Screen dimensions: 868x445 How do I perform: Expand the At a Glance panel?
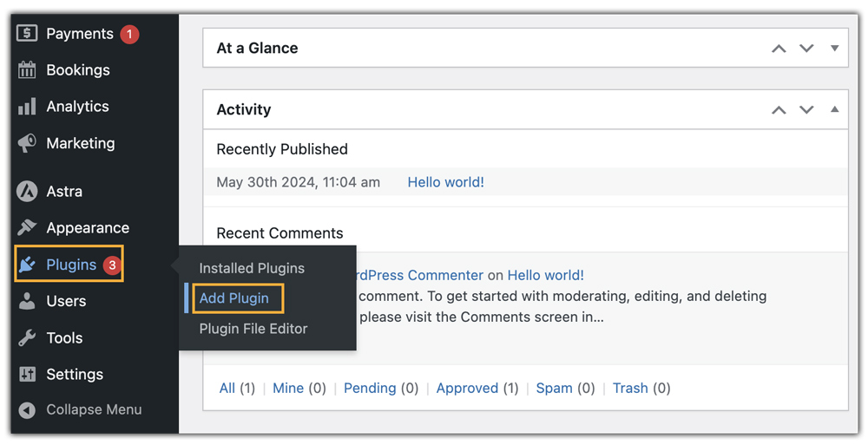click(835, 49)
